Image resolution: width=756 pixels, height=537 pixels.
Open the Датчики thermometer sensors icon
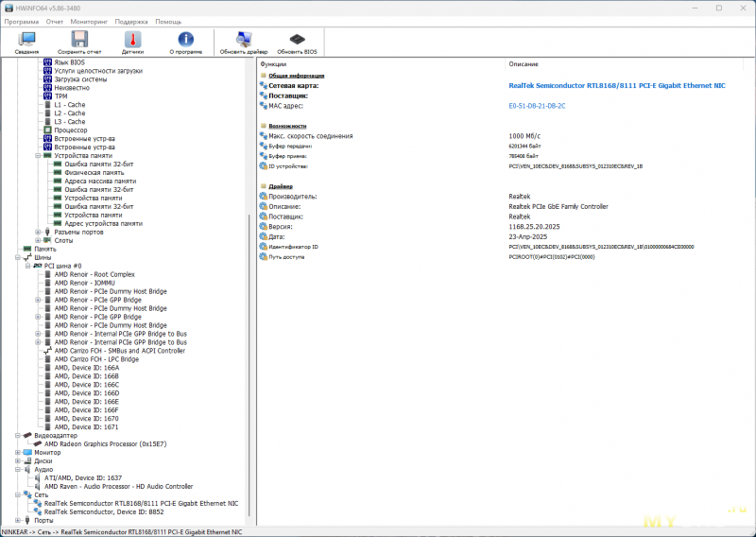[x=132, y=40]
